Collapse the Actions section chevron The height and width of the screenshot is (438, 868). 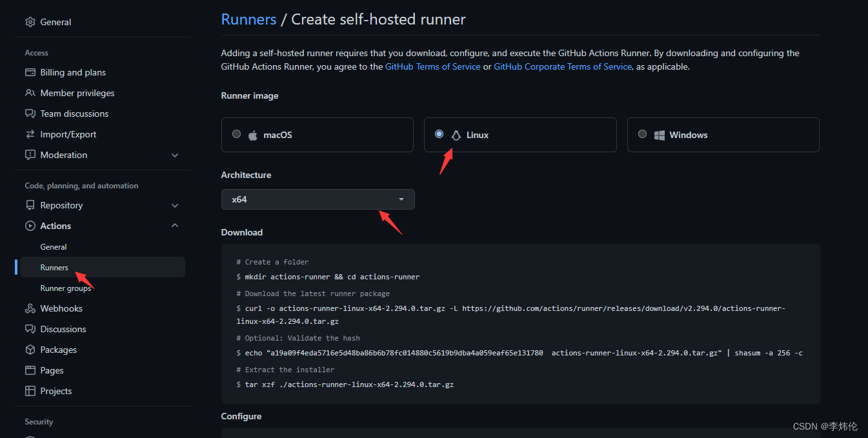tap(175, 226)
